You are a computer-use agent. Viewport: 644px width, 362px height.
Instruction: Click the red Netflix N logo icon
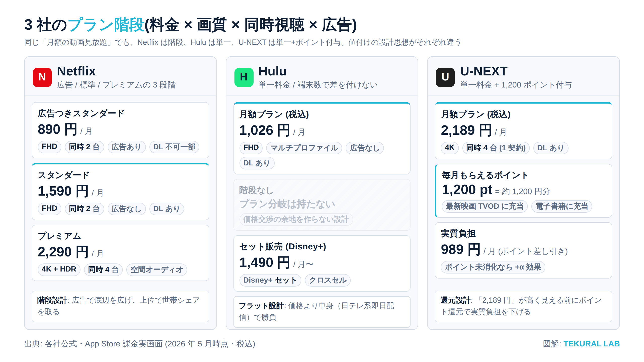tap(42, 77)
